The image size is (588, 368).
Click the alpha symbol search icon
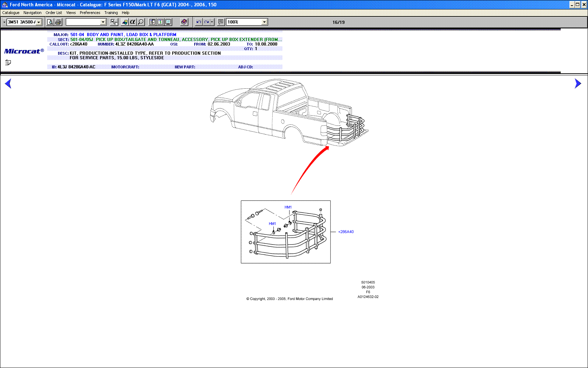tap(133, 22)
